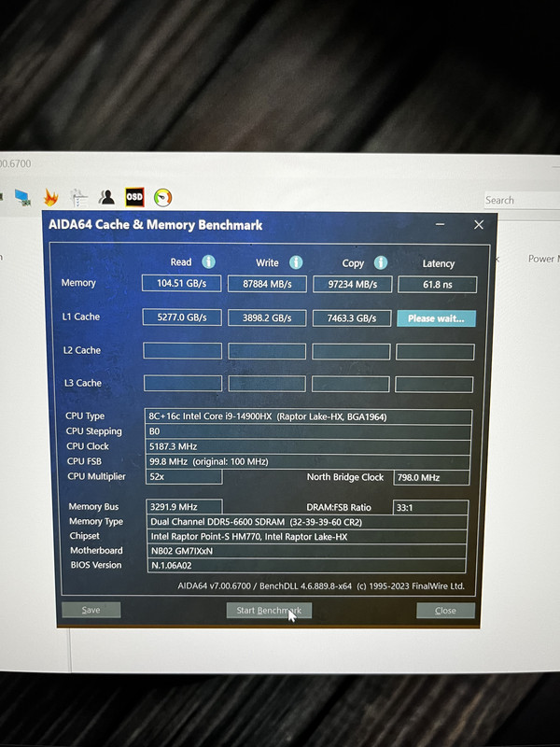Click the empty L3 Cache Read cell

pos(183,384)
